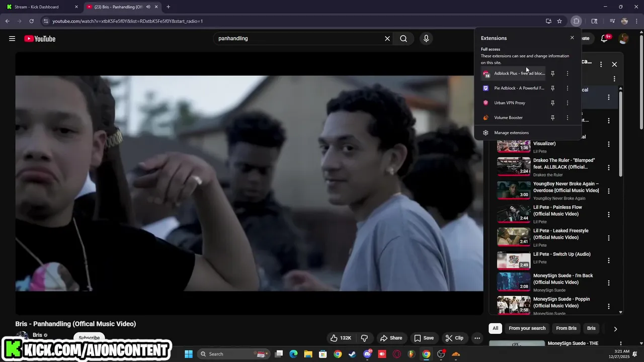Click the address bar URL

tap(128, 21)
